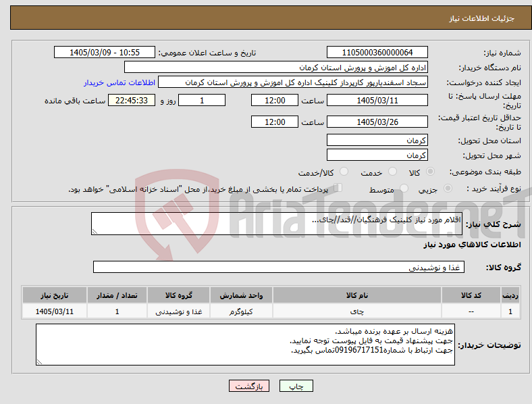Screen dimensions: 532x404
Task: Click the واحد شمارش column header
Action: click(241, 295)
